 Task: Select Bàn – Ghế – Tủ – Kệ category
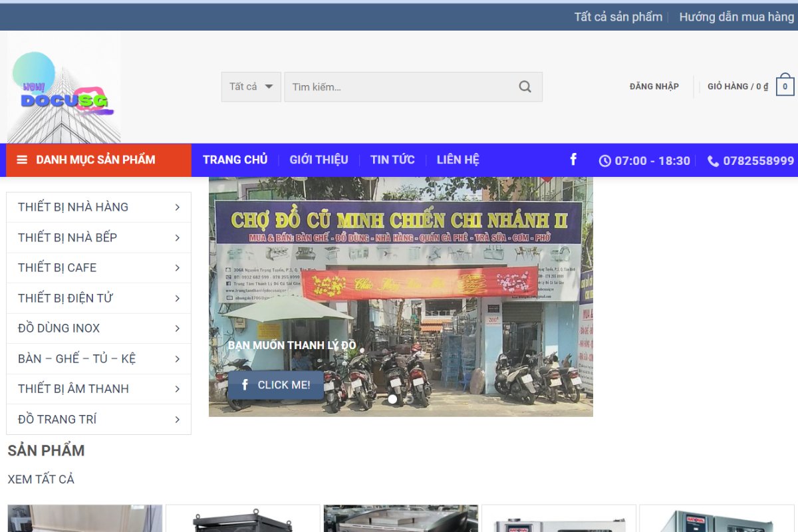tap(76, 358)
